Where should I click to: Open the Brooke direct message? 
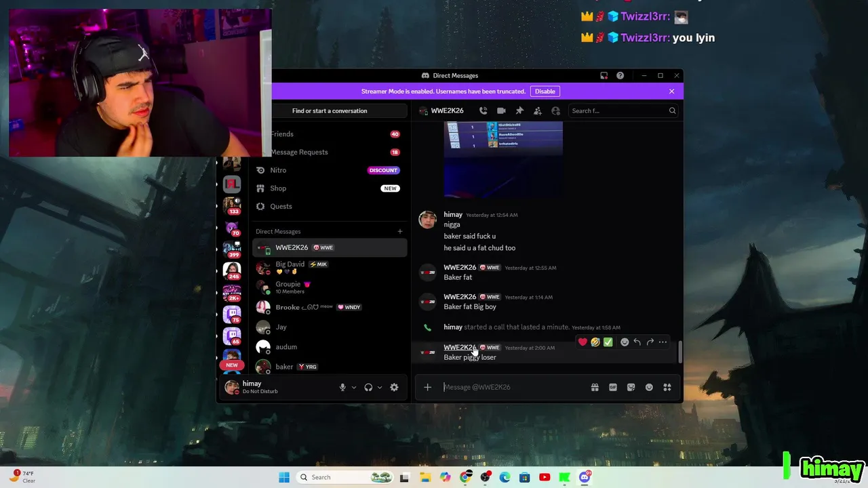330,307
